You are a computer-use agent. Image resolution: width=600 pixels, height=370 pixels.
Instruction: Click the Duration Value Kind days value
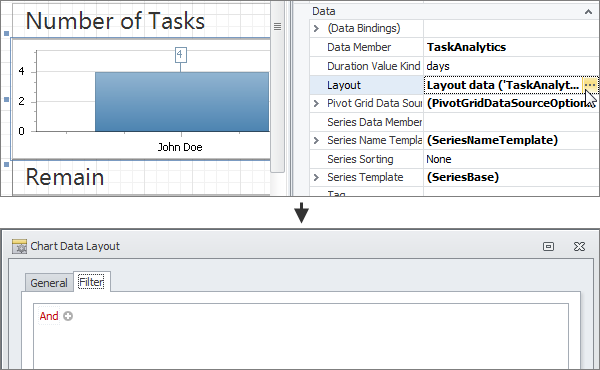(438, 66)
